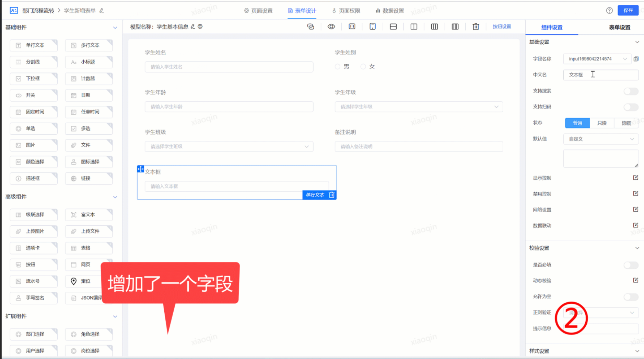The height and width of the screenshot is (359, 644).
Task: Select the 女 radio button under 学生姓别
Action: click(363, 66)
